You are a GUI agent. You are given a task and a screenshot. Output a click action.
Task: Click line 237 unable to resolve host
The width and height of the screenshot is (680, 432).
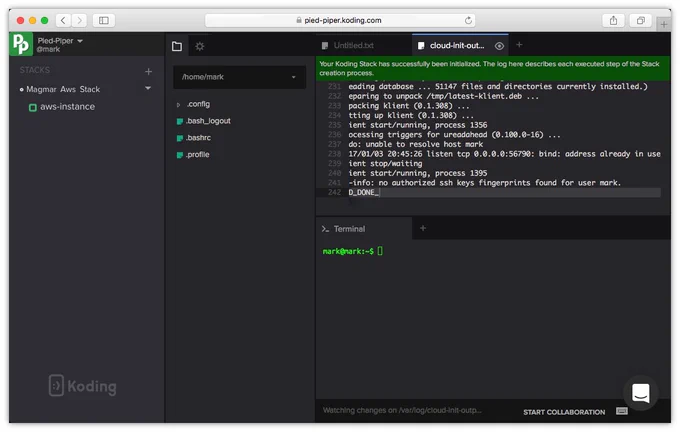(415, 144)
